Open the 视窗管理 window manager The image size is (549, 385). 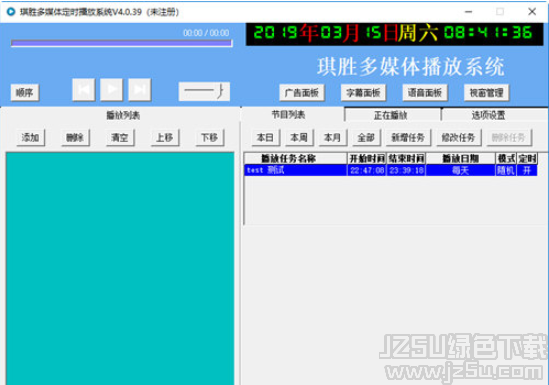(486, 93)
